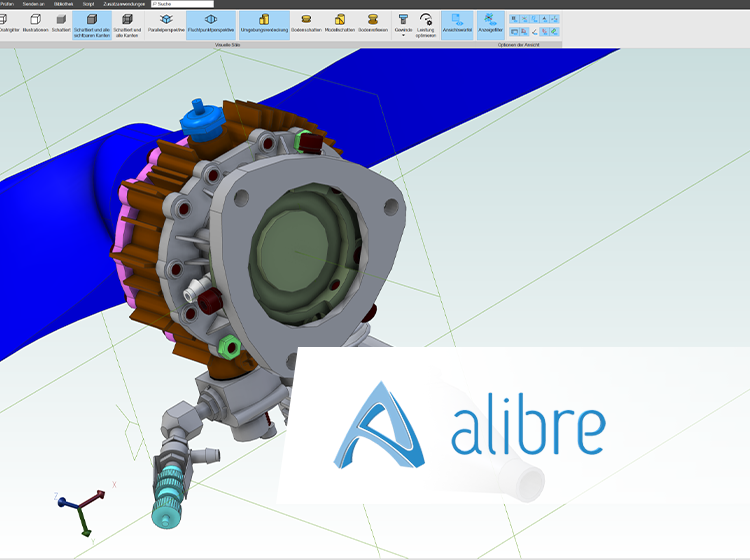Open Leistung optimieren settings
The image size is (750, 560).
426,25
